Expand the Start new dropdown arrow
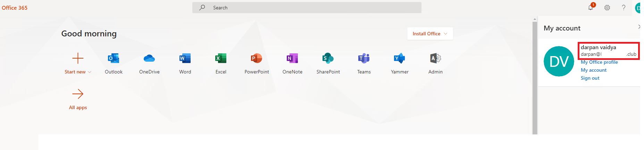Image resolution: width=644 pixels, height=150 pixels. (x=90, y=72)
